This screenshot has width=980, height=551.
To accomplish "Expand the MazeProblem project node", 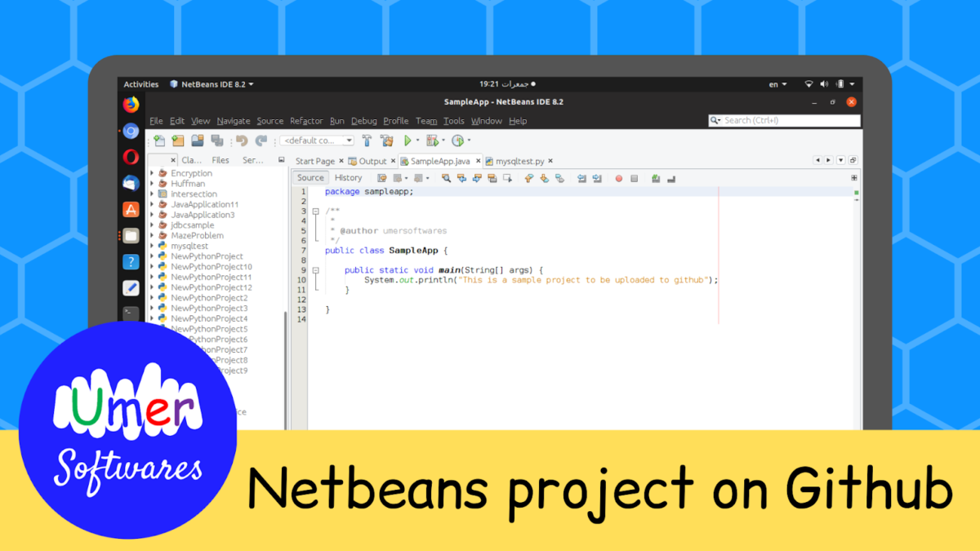I will click(x=152, y=236).
